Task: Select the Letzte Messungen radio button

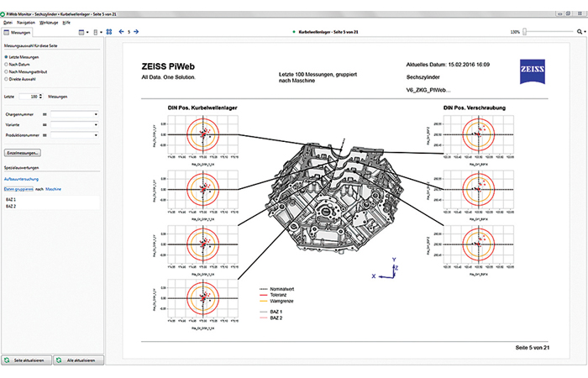Action: [x=6, y=57]
